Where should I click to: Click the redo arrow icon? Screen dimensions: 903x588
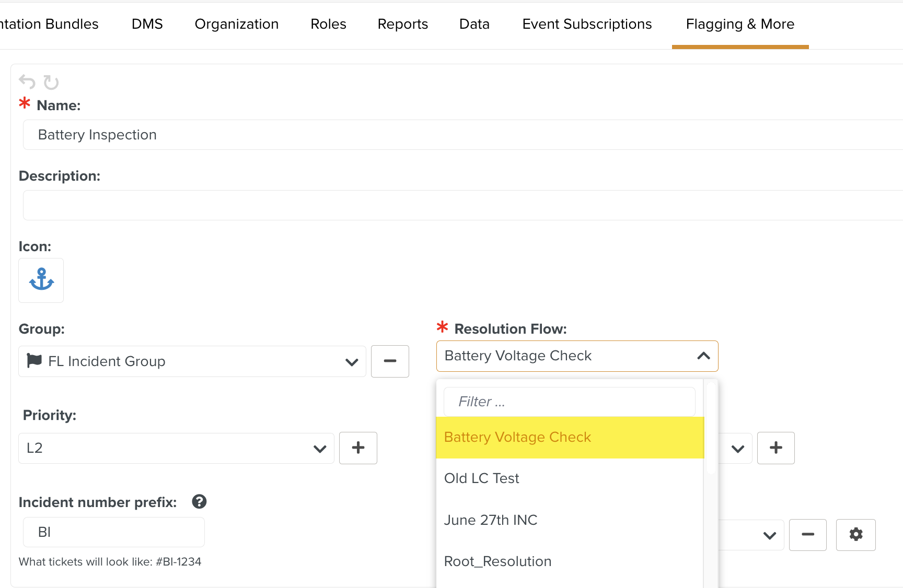[51, 82]
